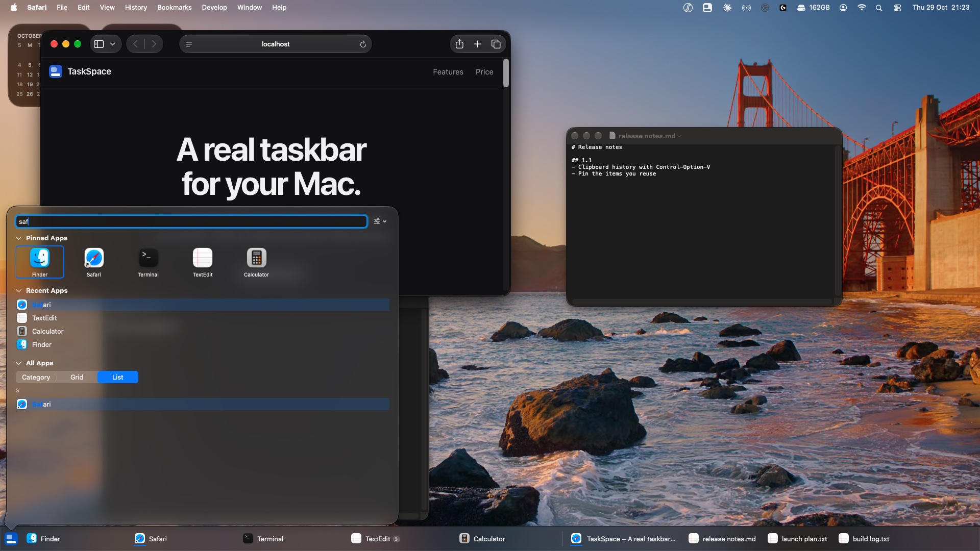The width and height of the screenshot is (980, 551).
Task: Select the List view option
Action: 118,377
